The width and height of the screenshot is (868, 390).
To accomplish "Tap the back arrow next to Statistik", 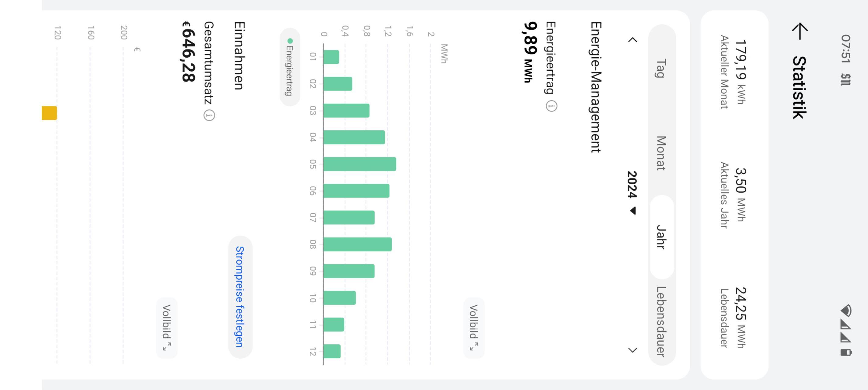I will point(799,31).
